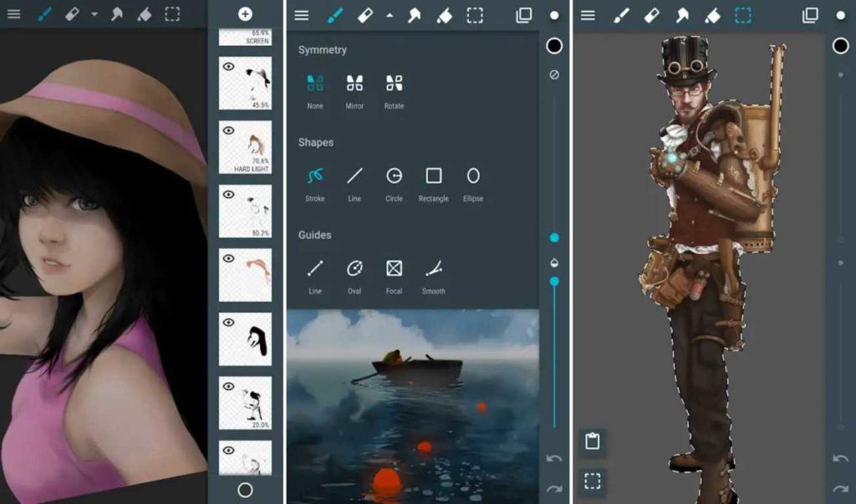Image resolution: width=856 pixels, height=504 pixels.
Task: Add a new layer with the plus button
Action: 245,14
